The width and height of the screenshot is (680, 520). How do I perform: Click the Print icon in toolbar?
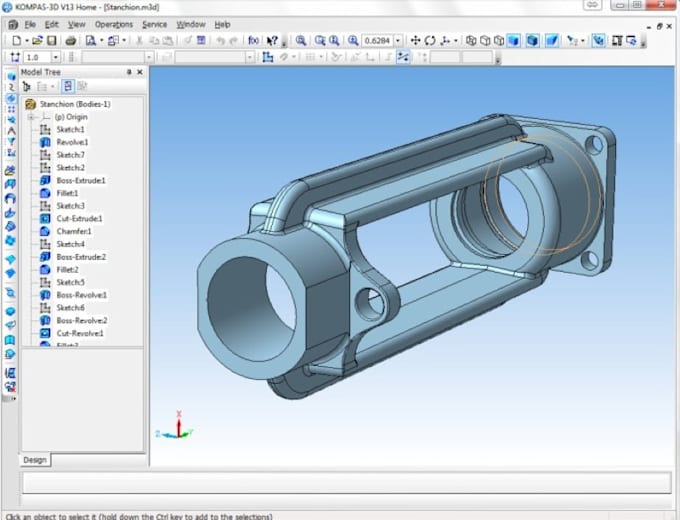point(71,41)
